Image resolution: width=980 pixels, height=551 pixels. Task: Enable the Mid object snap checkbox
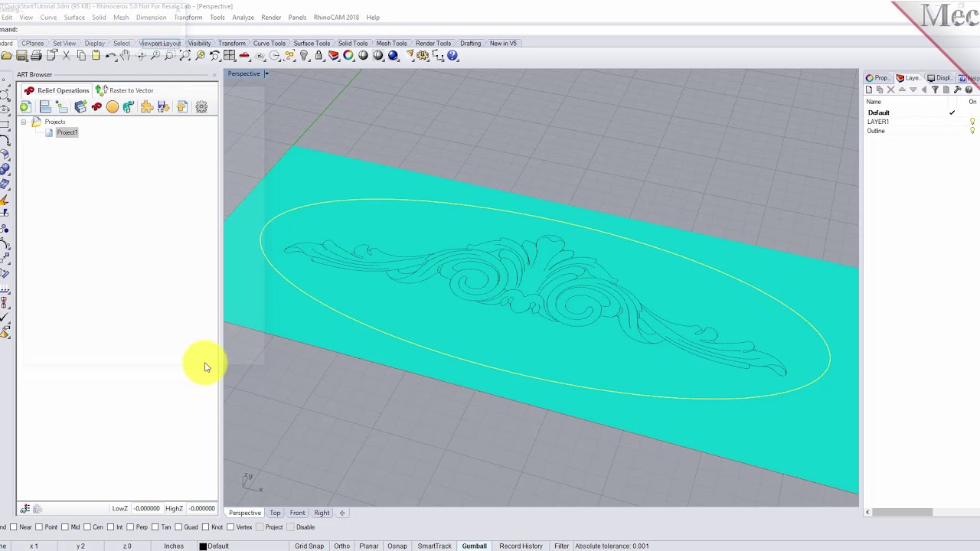click(67, 527)
